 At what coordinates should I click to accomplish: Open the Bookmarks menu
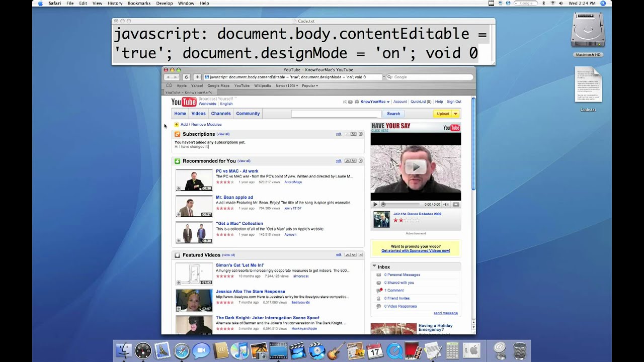tap(139, 3)
